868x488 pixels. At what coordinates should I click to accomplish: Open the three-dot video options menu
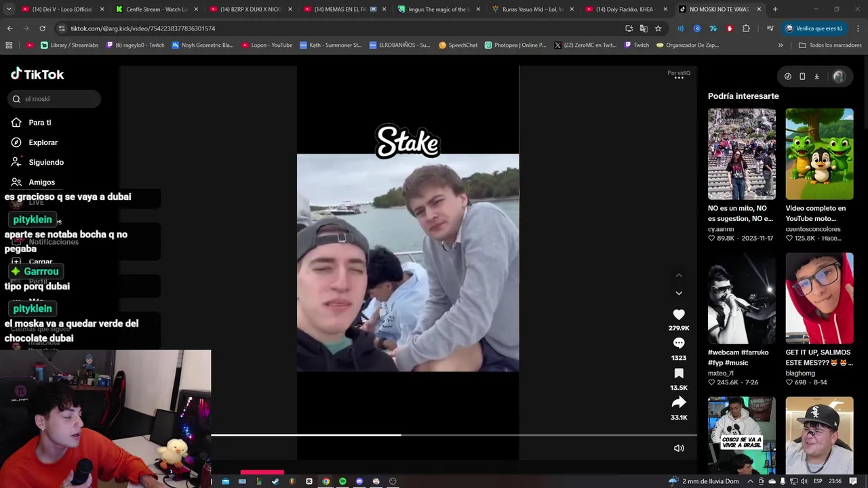pyautogui.click(x=679, y=78)
